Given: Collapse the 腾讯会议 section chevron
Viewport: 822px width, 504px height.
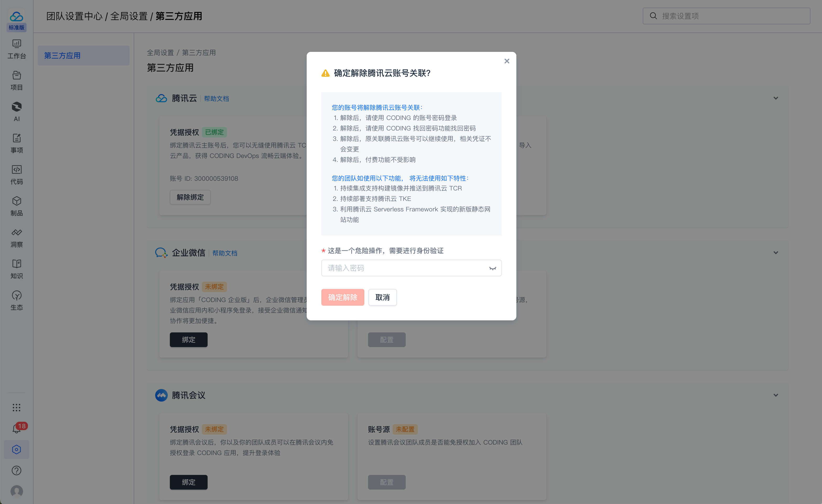Looking at the screenshot, I should tap(776, 395).
